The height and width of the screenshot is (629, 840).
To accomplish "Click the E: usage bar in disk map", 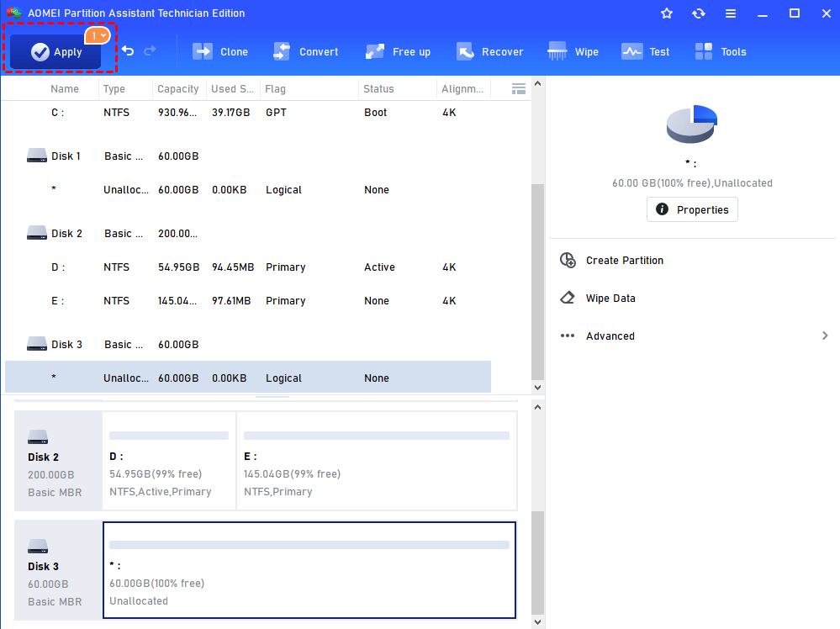I will [x=377, y=436].
